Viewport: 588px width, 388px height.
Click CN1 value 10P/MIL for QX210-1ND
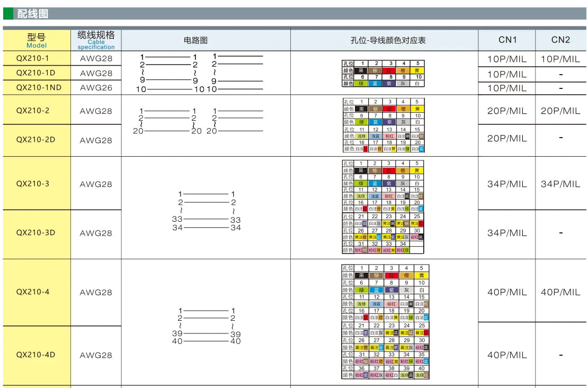pyautogui.click(x=507, y=88)
